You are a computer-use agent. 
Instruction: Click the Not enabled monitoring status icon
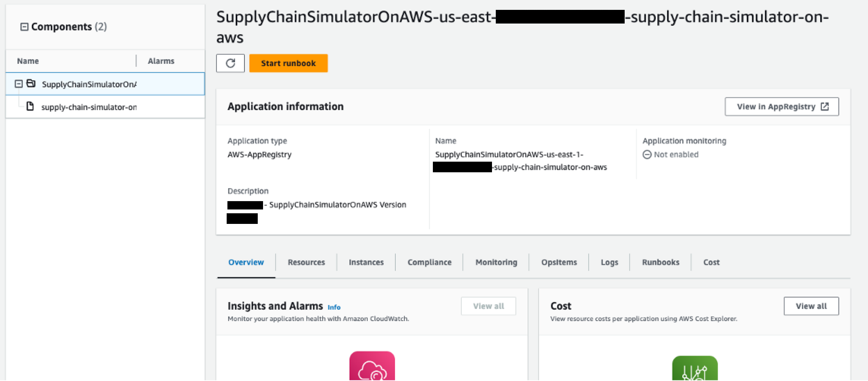point(647,154)
